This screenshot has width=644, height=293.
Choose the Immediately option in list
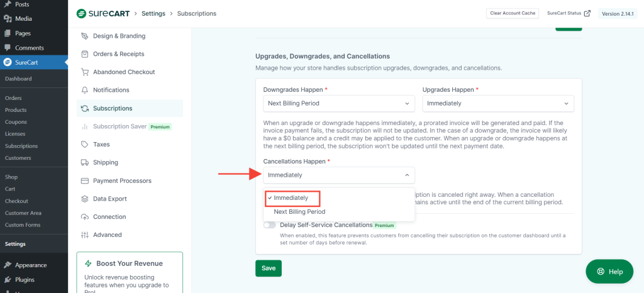pos(291,198)
